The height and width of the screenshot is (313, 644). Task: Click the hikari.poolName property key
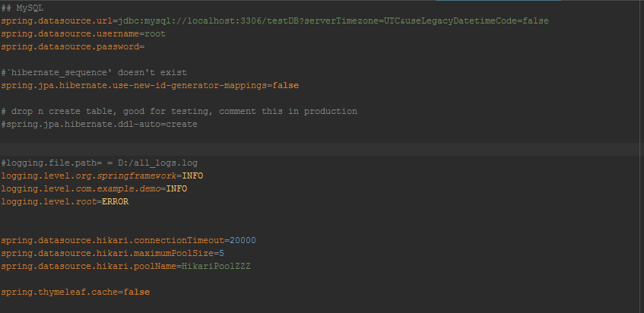tap(89, 266)
